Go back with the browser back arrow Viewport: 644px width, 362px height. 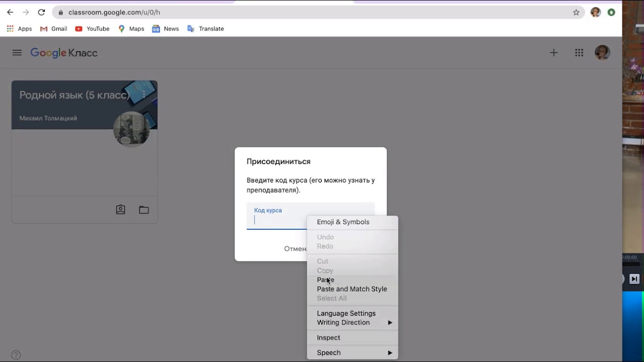click(x=10, y=12)
